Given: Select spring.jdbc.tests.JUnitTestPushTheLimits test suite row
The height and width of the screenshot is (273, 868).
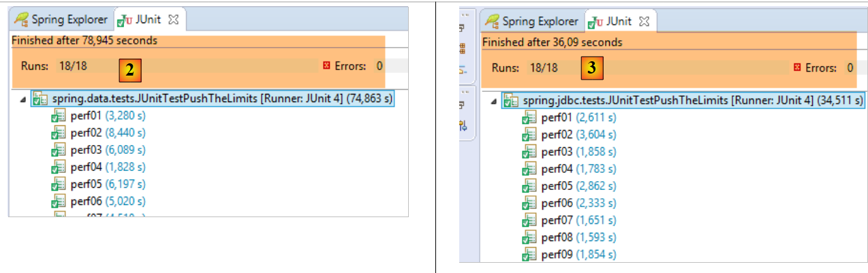Looking at the screenshot, I should pyautogui.click(x=685, y=101).
